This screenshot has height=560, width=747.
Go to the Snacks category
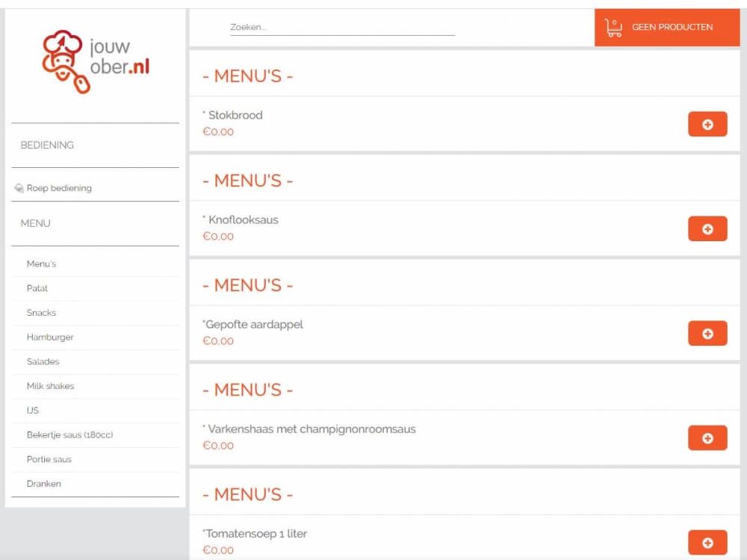click(42, 313)
